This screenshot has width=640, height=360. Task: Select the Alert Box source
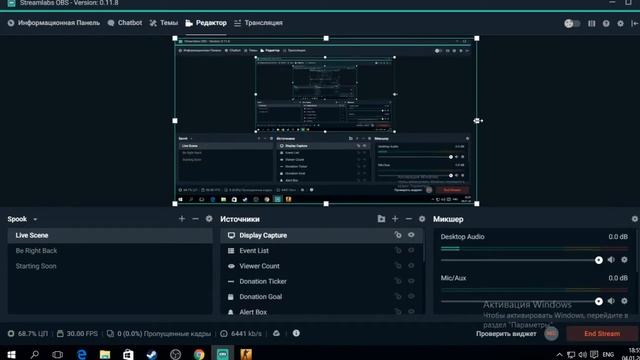(322, 312)
